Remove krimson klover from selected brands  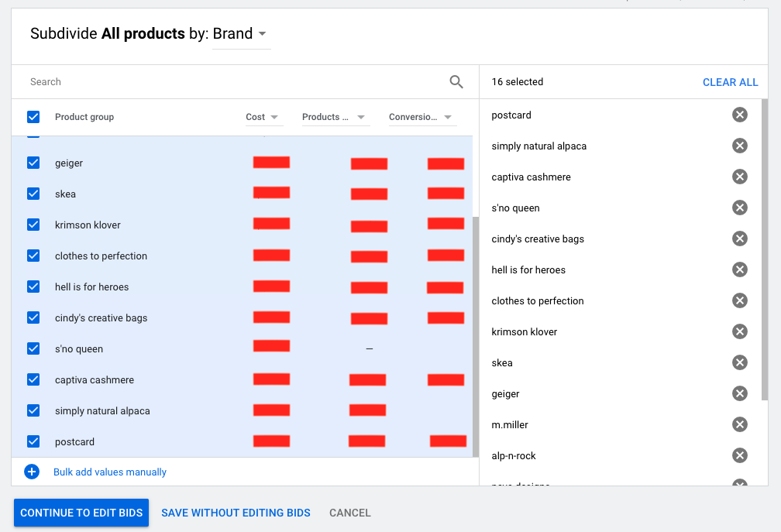pyautogui.click(x=740, y=331)
